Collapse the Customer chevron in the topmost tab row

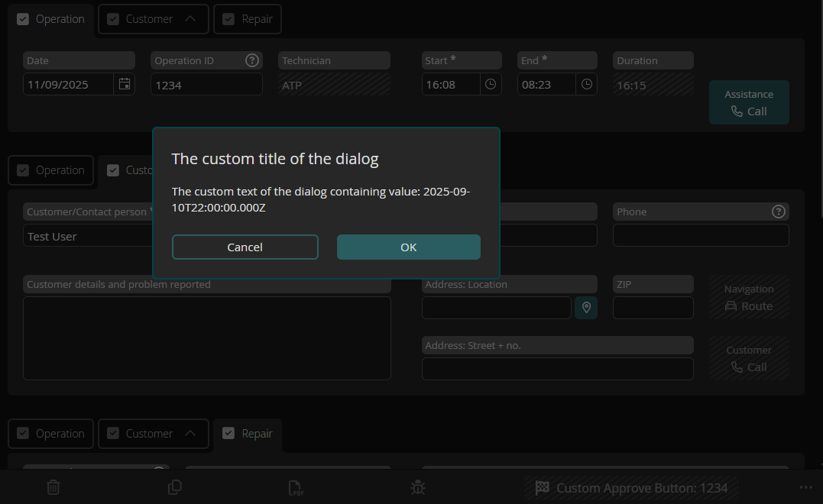(x=191, y=19)
